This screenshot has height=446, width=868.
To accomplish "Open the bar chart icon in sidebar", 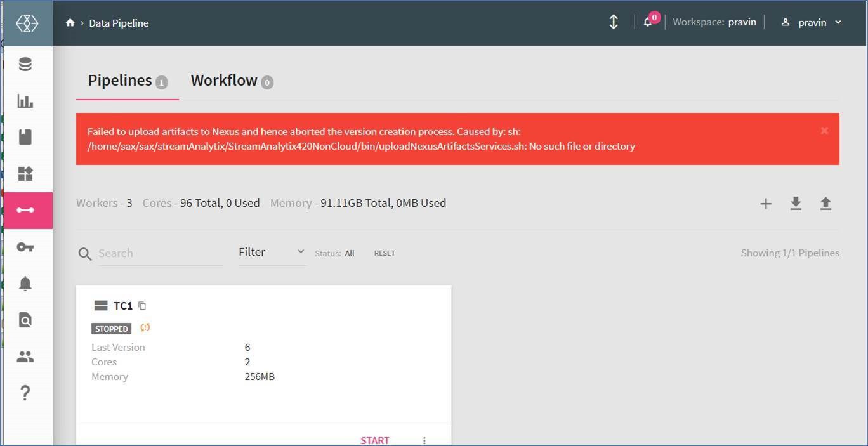I will coord(25,101).
